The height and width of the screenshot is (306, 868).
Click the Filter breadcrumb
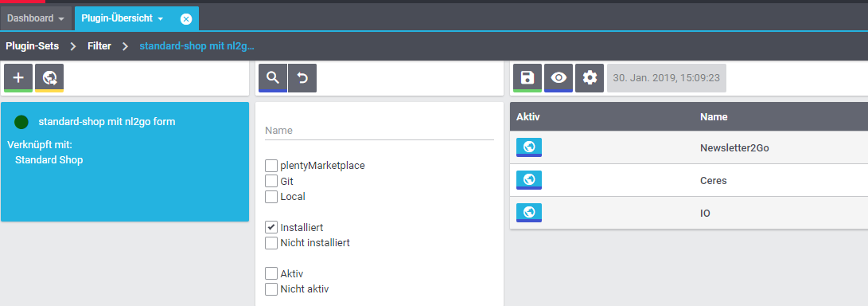pos(99,46)
